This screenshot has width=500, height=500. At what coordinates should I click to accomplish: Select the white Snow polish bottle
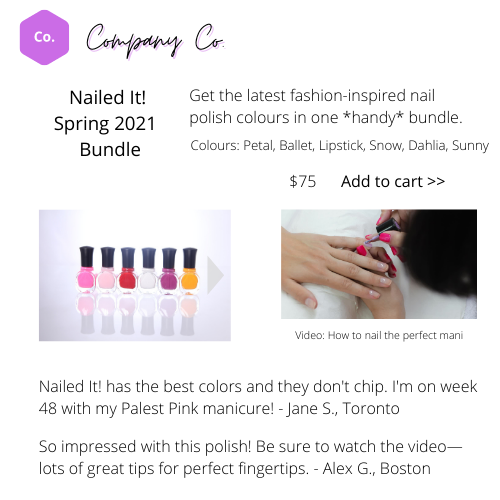pos(148,271)
